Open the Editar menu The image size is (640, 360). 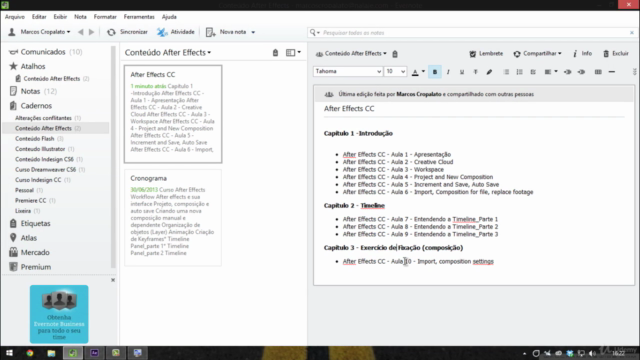(39, 17)
